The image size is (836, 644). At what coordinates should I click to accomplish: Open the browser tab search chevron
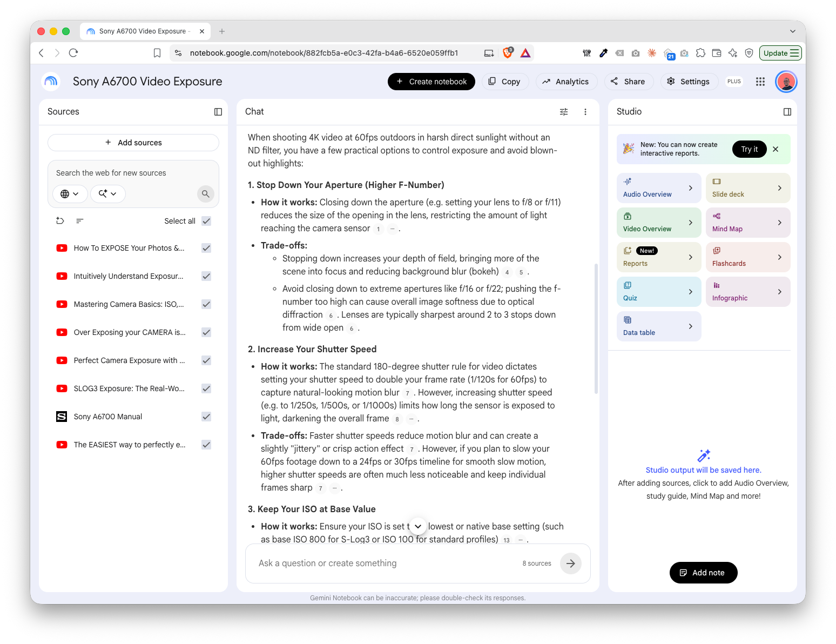[x=793, y=31]
